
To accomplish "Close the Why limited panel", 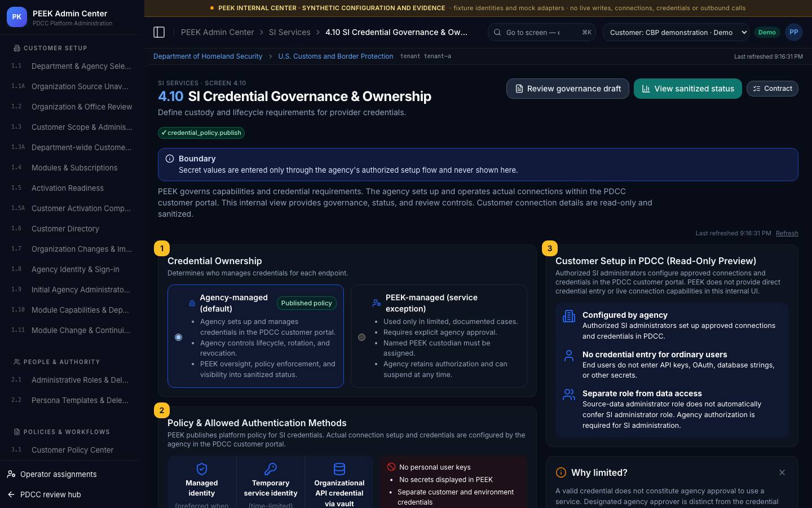I will click(x=782, y=472).
